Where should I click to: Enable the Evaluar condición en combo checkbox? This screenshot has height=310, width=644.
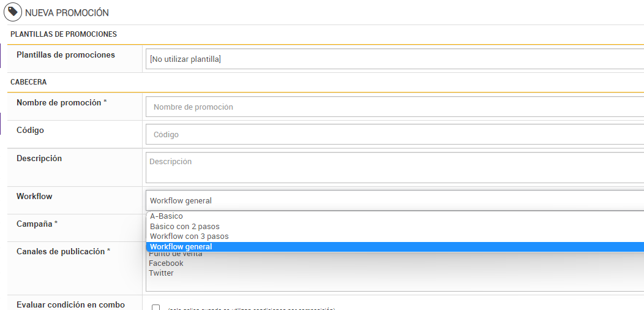click(155, 308)
